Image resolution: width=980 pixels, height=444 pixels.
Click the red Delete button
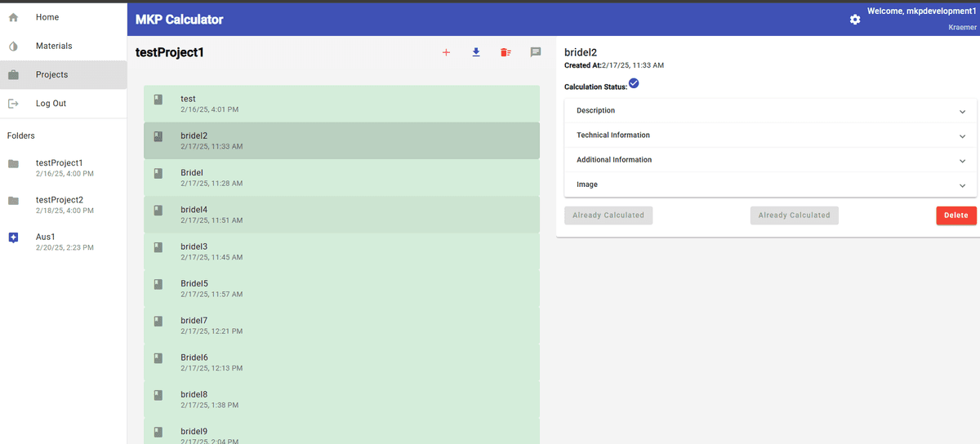pos(955,215)
